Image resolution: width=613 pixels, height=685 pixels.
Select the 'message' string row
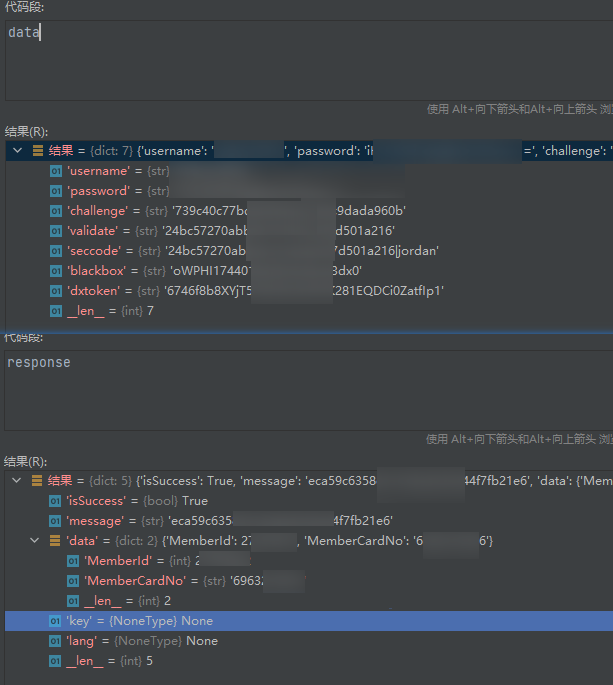coord(309,521)
